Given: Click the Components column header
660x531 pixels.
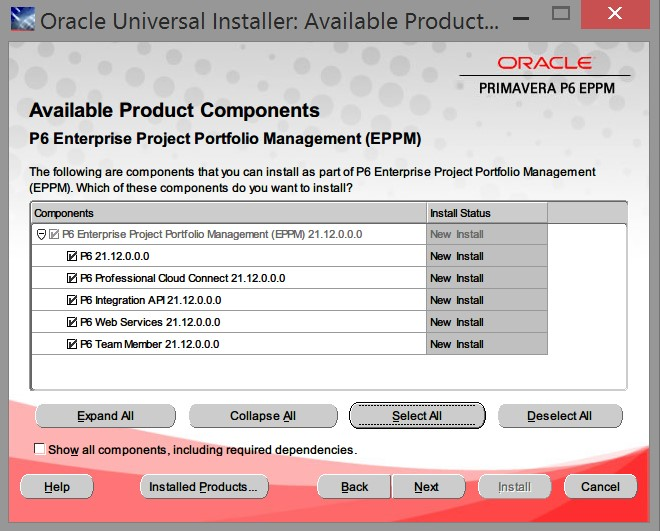Looking at the screenshot, I should click(x=229, y=213).
